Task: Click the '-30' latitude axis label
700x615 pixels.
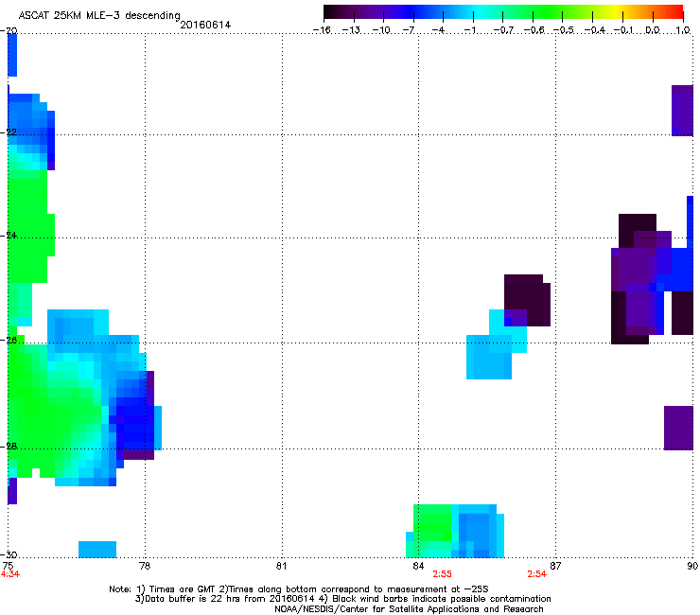Action: pyautogui.click(x=9, y=554)
